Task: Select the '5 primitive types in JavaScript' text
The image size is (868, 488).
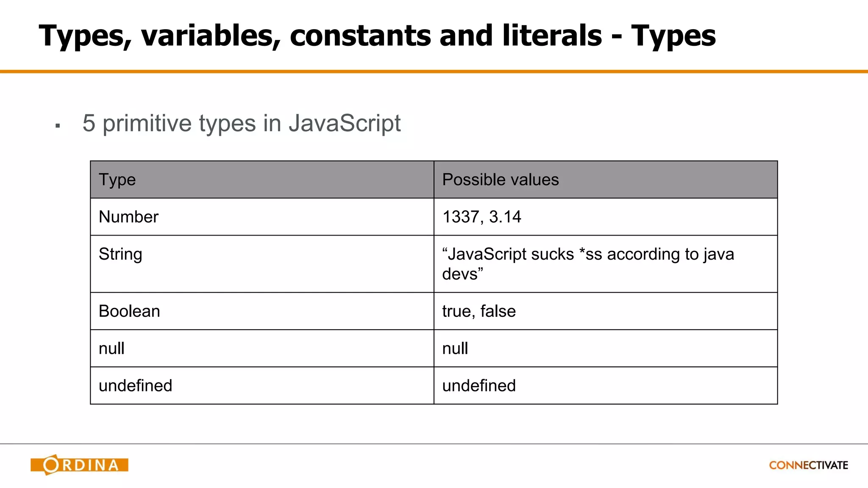Action: (x=242, y=123)
